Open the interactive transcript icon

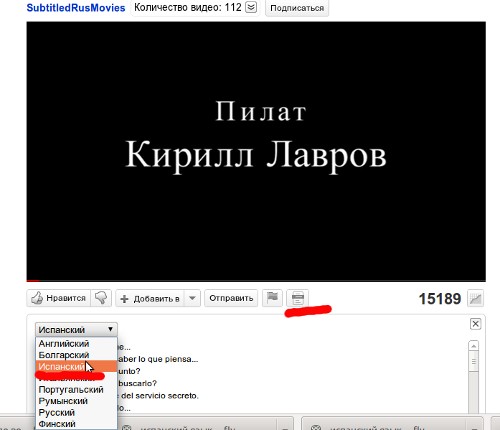tap(298, 298)
